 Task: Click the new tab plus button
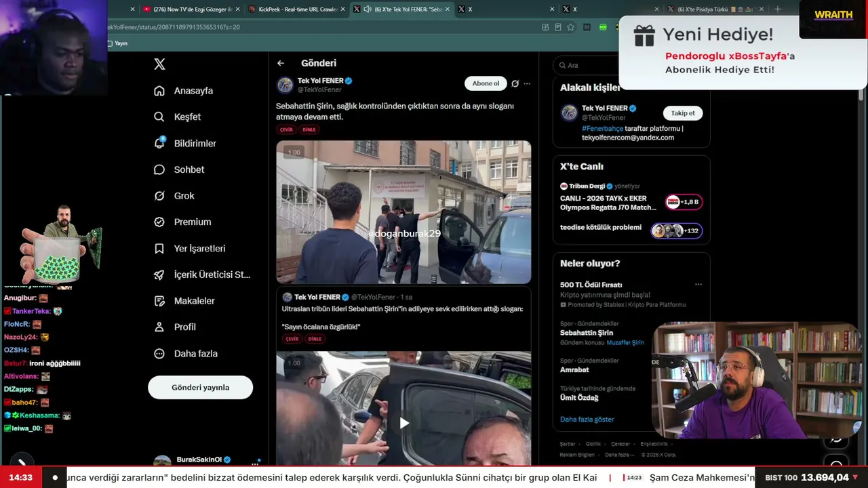tap(778, 9)
